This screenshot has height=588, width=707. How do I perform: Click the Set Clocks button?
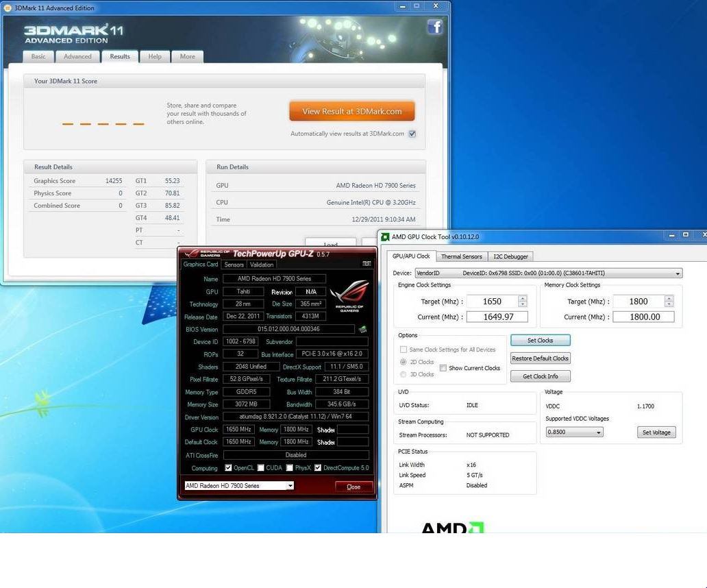(x=540, y=341)
